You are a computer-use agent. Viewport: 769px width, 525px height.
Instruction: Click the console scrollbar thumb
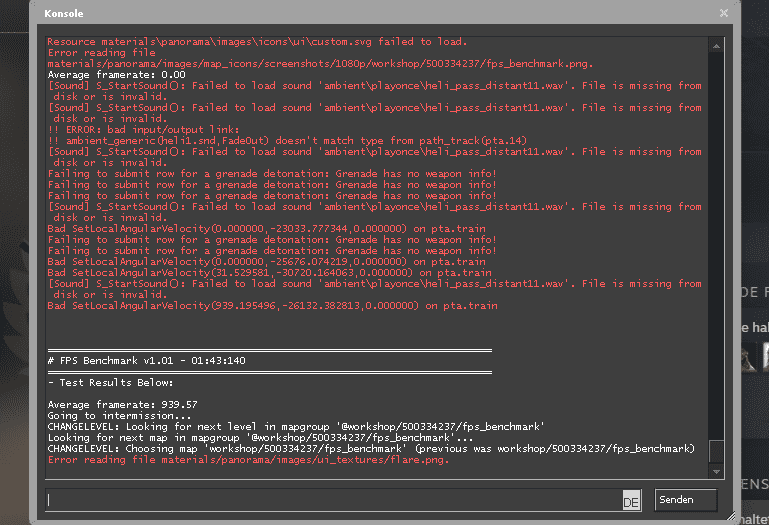(714, 451)
